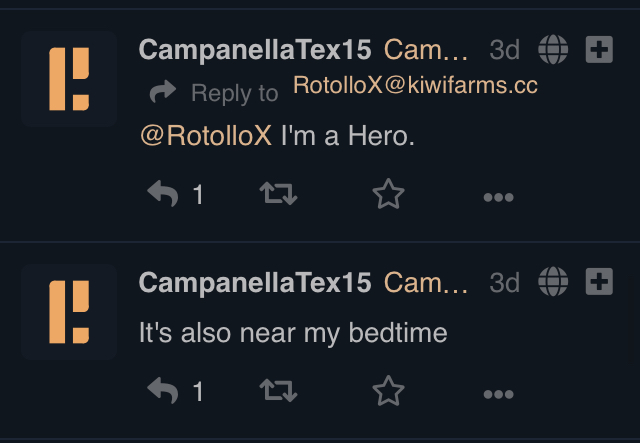Repeat the "near my bedtime" post
Screen dimensions: 640x443
[279, 390]
